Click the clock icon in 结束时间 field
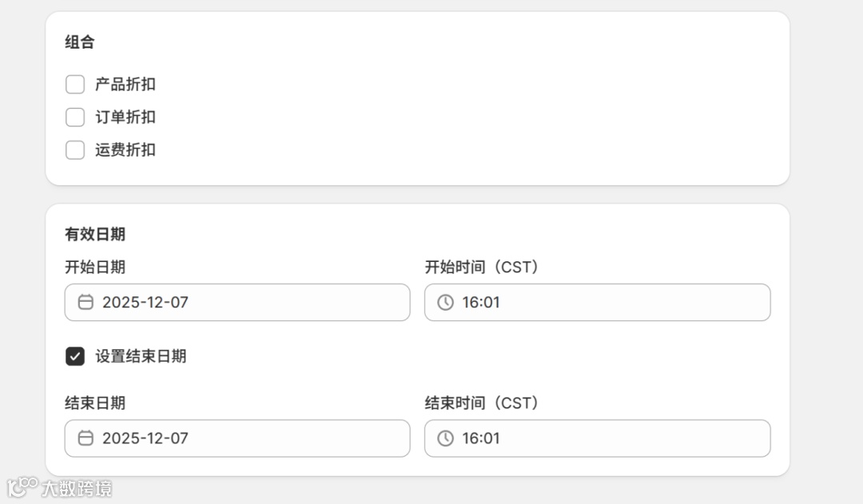This screenshot has width=863, height=504. tap(446, 438)
